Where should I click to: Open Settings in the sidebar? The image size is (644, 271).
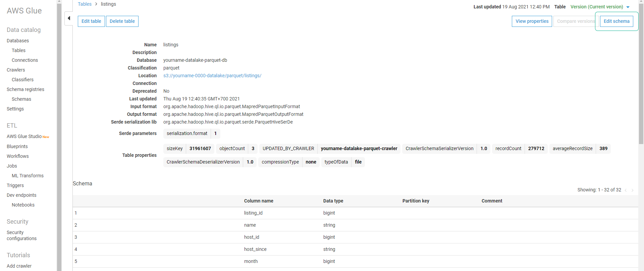[15, 109]
